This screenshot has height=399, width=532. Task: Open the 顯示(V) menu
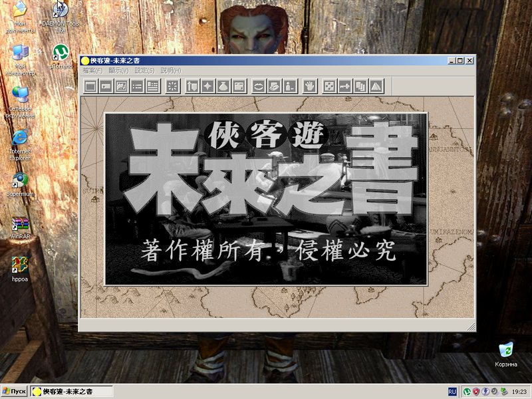119,70
